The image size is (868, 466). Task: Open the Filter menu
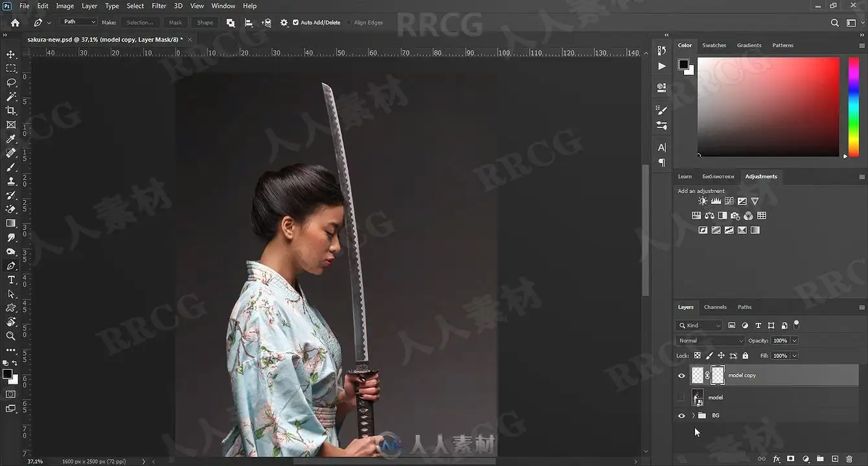click(159, 6)
